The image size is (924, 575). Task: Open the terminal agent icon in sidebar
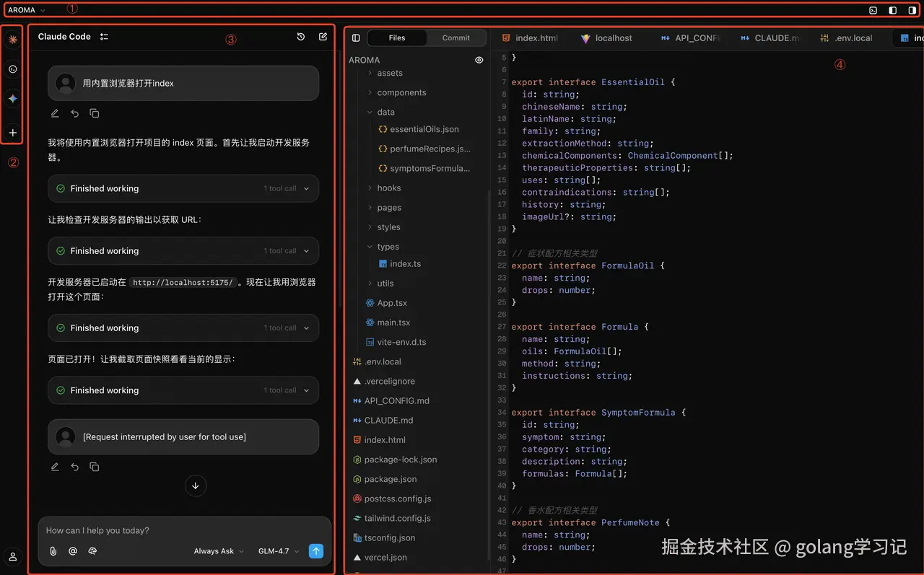click(x=12, y=69)
